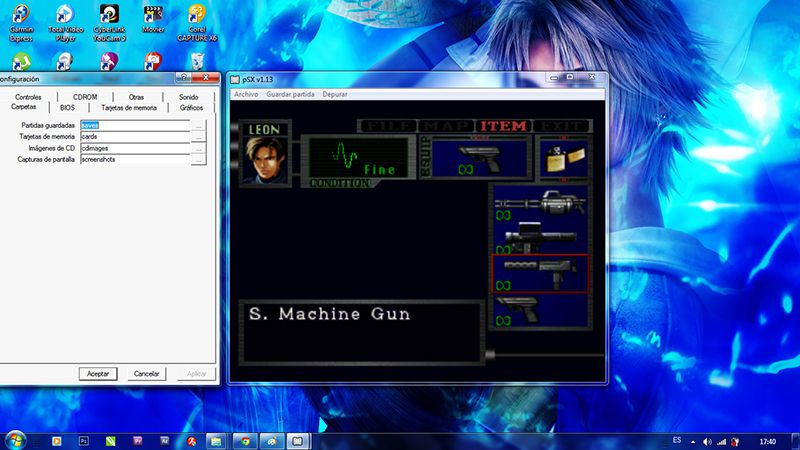800x450 pixels.
Task: Click the S. Machine Gun description text
Action: pyautogui.click(x=329, y=314)
